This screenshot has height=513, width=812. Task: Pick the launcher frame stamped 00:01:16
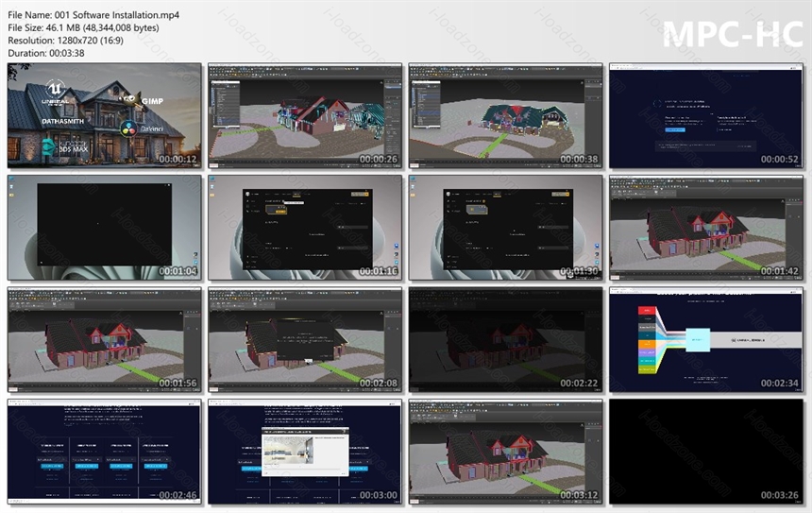pyautogui.click(x=305, y=228)
